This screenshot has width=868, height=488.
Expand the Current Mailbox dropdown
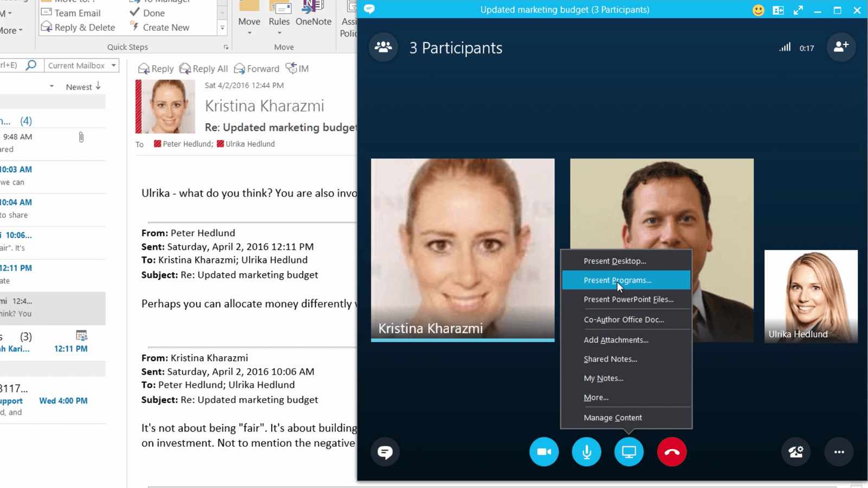[x=113, y=66]
